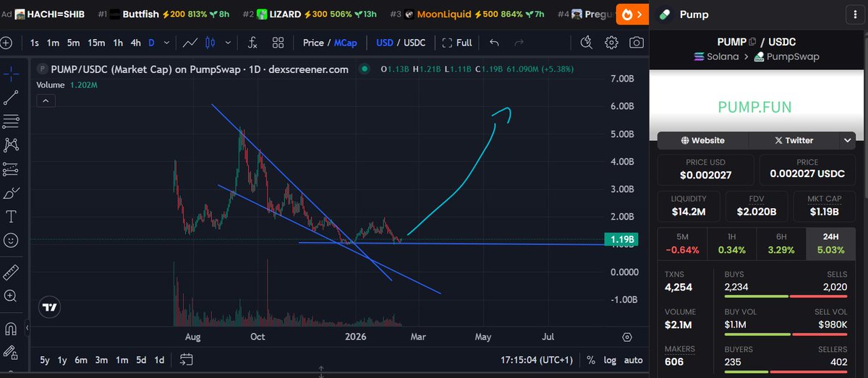Open the go-to-date calendar icon
The image size is (868, 378).
[x=187, y=359]
